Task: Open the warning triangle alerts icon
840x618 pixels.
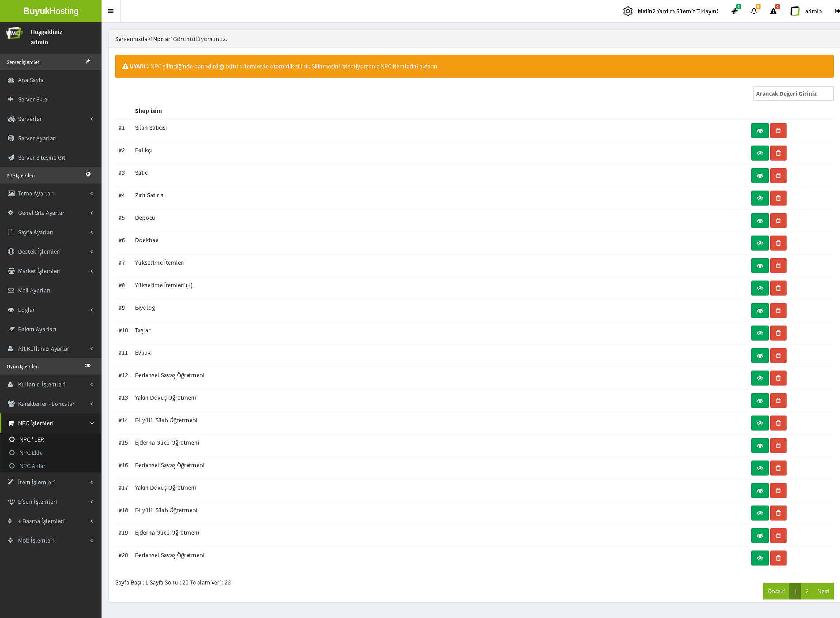Action: point(773,11)
